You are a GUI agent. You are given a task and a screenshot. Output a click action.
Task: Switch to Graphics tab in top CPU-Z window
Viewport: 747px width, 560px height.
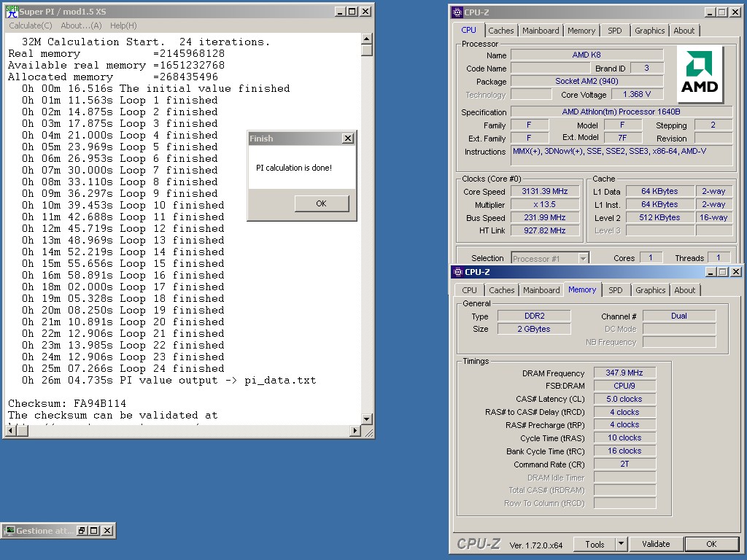coord(650,31)
